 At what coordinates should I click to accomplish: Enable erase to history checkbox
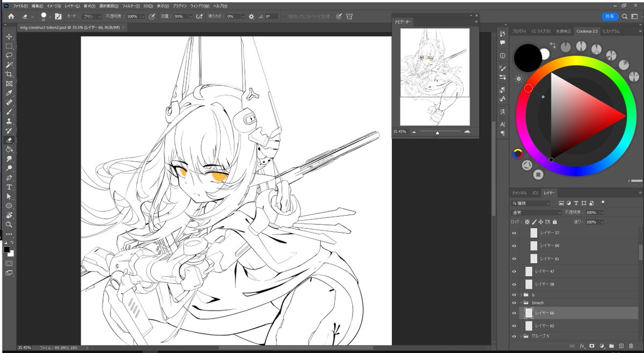(x=284, y=17)
